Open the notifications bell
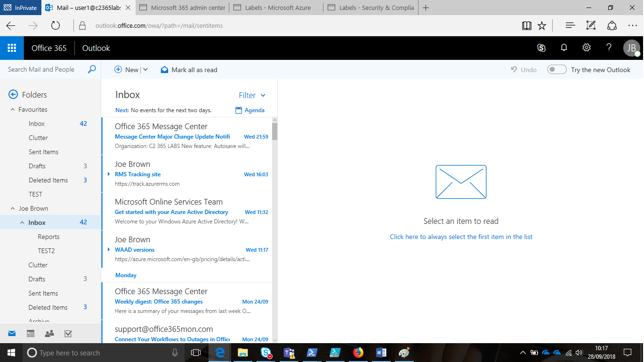This screenshot has width=644, height=362. click(x=563, y=48)
